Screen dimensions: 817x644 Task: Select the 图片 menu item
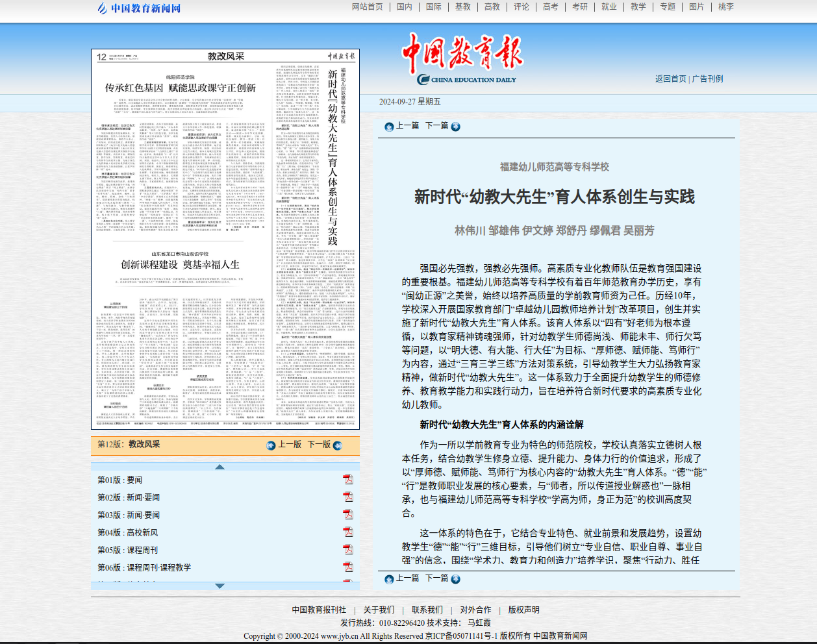[697, 7]
